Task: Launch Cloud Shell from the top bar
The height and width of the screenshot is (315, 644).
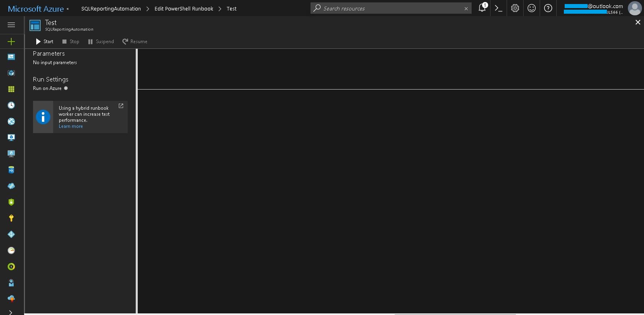Action: pyautogui.click(x=499, y=8)
